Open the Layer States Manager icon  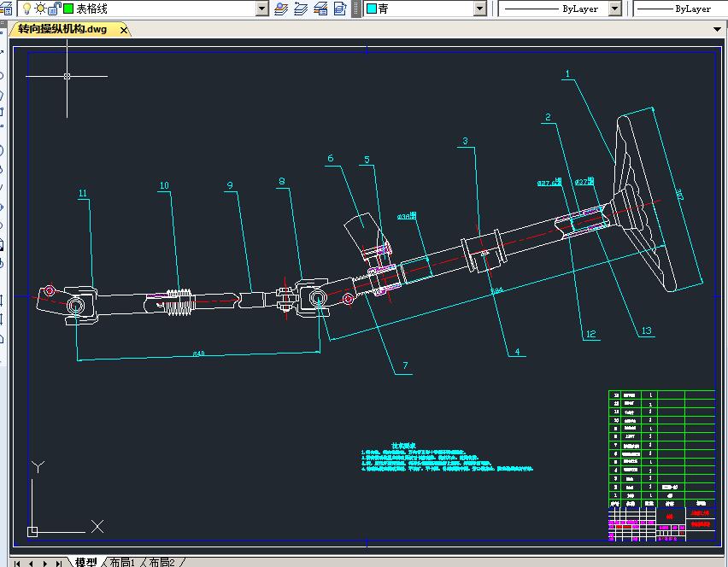click(320, 9)
